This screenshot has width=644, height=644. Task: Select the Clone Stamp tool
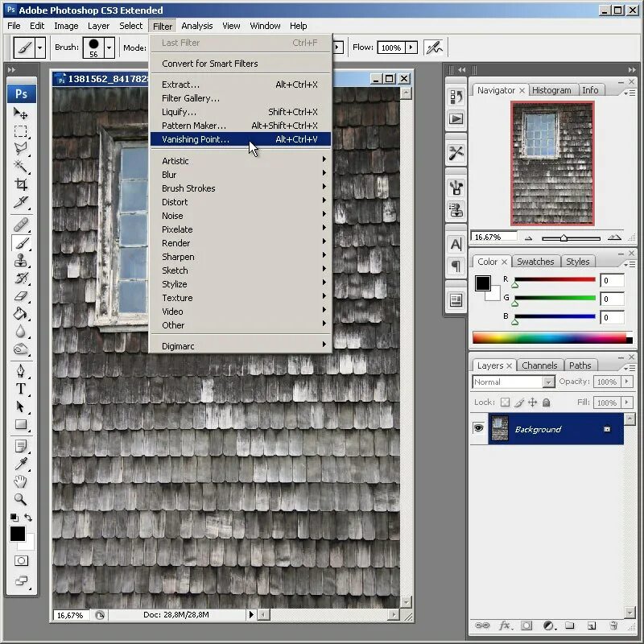coord(20,260)
